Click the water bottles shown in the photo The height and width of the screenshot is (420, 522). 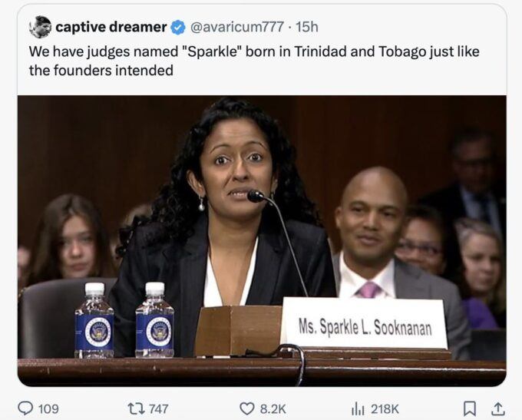(x=124, y=320)
